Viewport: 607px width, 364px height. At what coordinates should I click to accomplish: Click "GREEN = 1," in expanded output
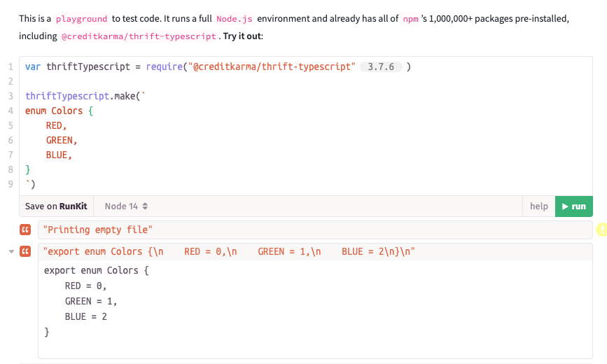click(x=91, y=301)
